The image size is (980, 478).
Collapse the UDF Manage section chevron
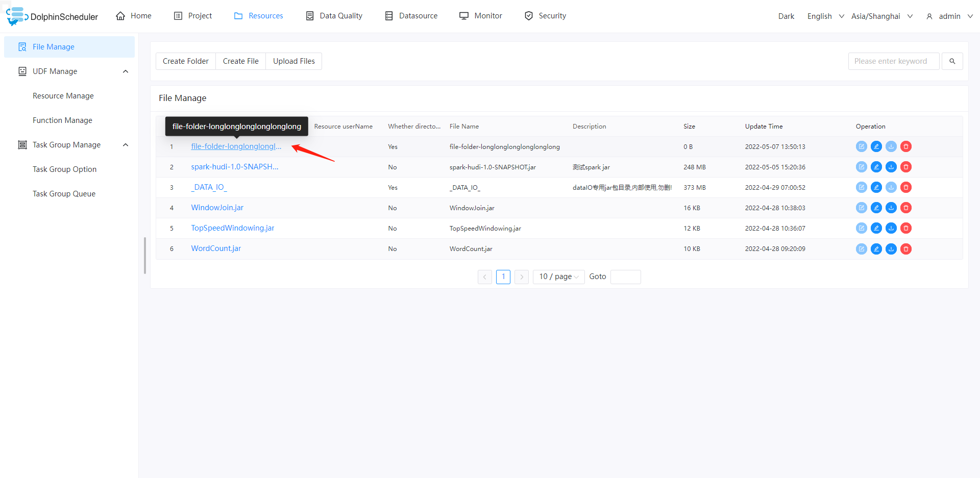click(126, 71)
